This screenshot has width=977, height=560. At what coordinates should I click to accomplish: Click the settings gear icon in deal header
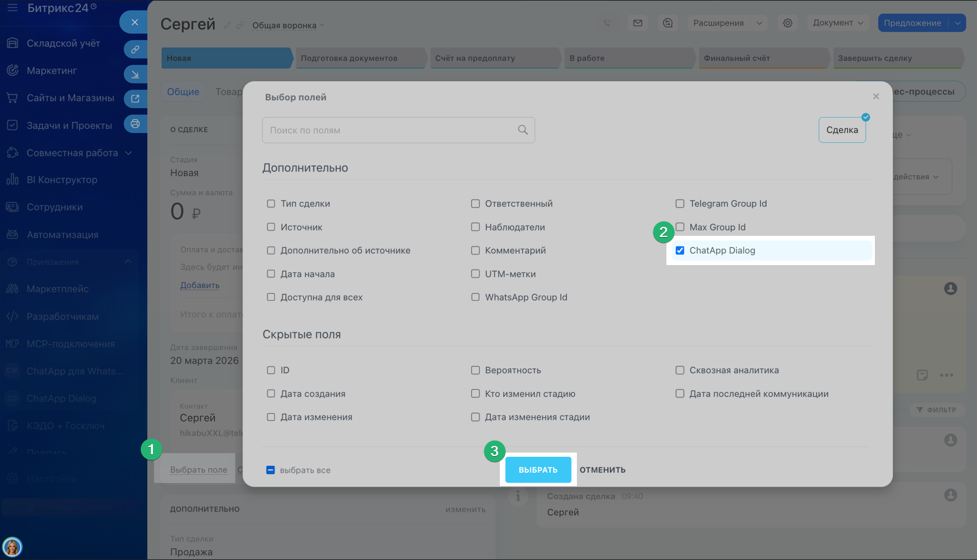pos(788,23)
